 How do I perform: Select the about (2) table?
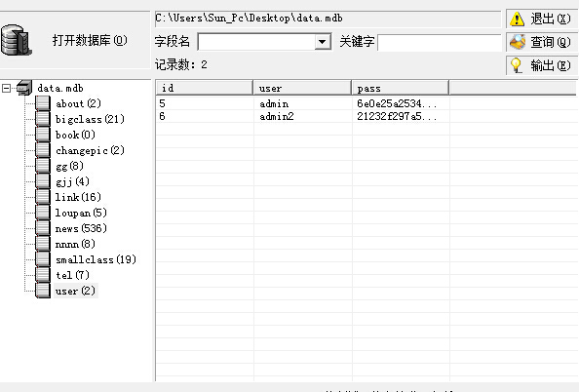78,103
